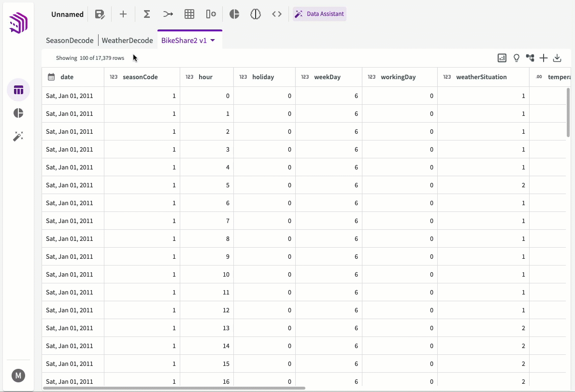Select the table view icon in sidebar

point(18,90)
